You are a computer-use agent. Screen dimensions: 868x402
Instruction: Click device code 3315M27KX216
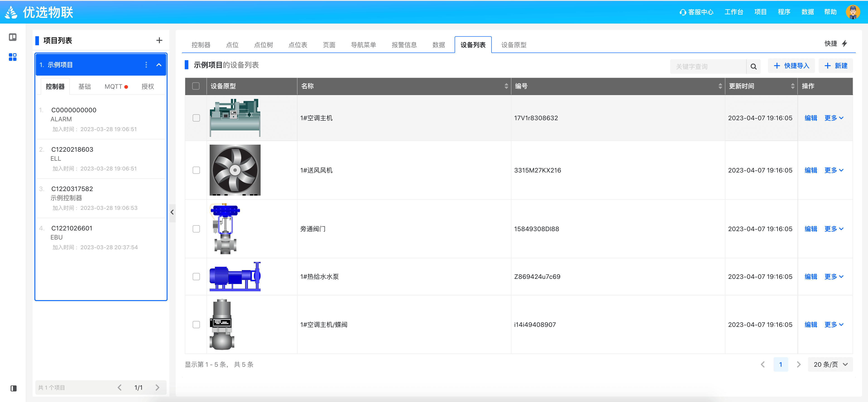tap(537, 170)
